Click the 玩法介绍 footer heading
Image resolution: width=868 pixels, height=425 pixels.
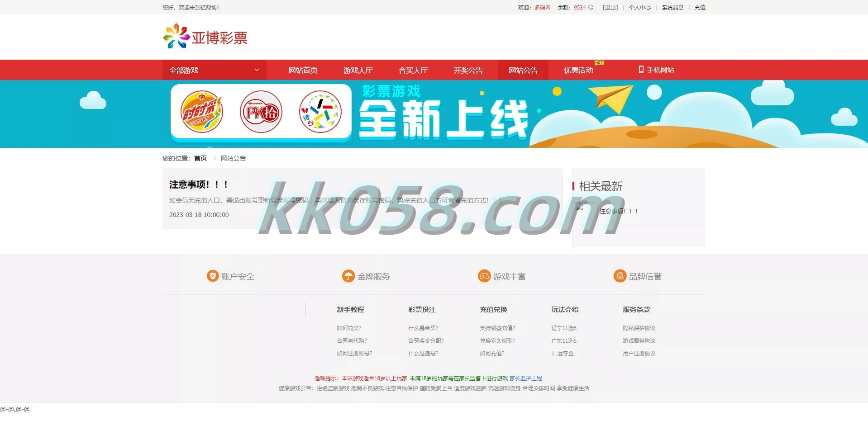(x=565, y=310)
